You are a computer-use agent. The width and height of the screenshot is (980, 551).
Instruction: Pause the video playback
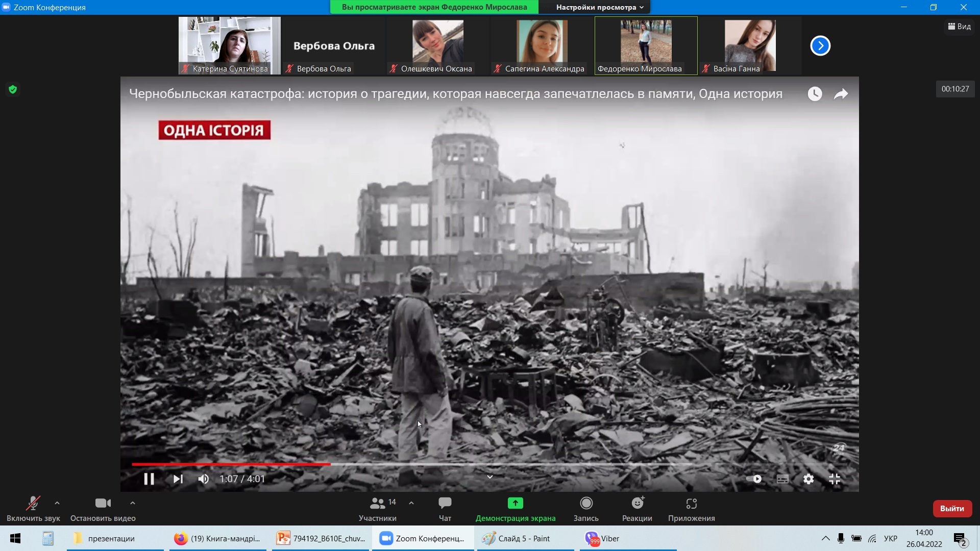149,479
